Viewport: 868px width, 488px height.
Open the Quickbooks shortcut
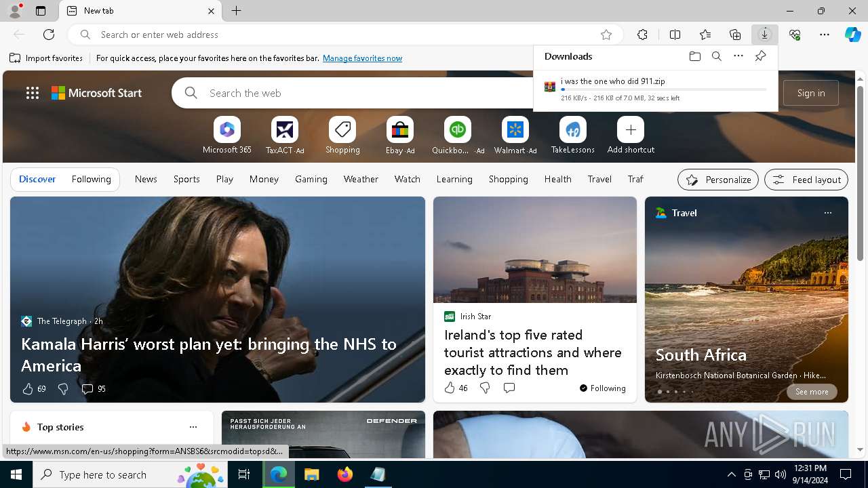pyautogui.click(x=458, y=135)
